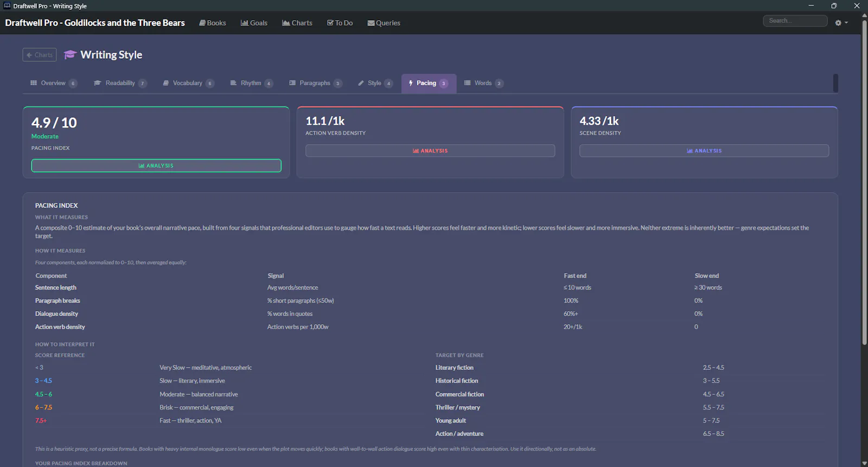Screen dimensions: 868x467
Task: Click the Paragraph breaks component row
Action: 430,301
